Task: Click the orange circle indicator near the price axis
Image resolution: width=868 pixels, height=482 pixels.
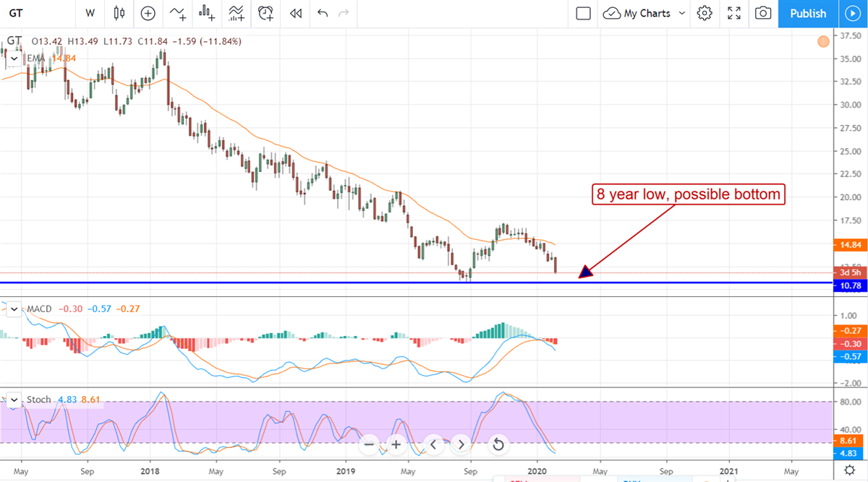Action: click(823, 42)
